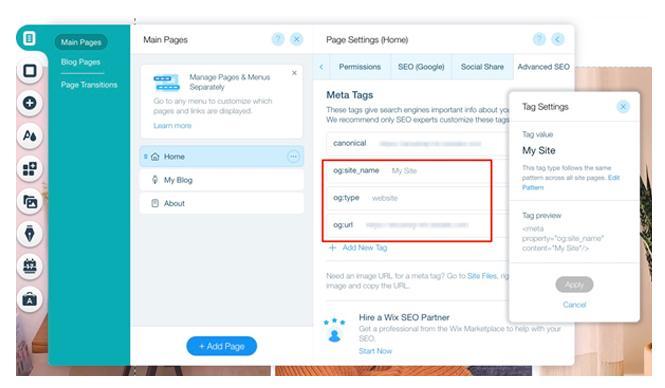This screenshot has width=665, height=388.
Task: Select the og:type meta tag row
Action: [407, 198]
